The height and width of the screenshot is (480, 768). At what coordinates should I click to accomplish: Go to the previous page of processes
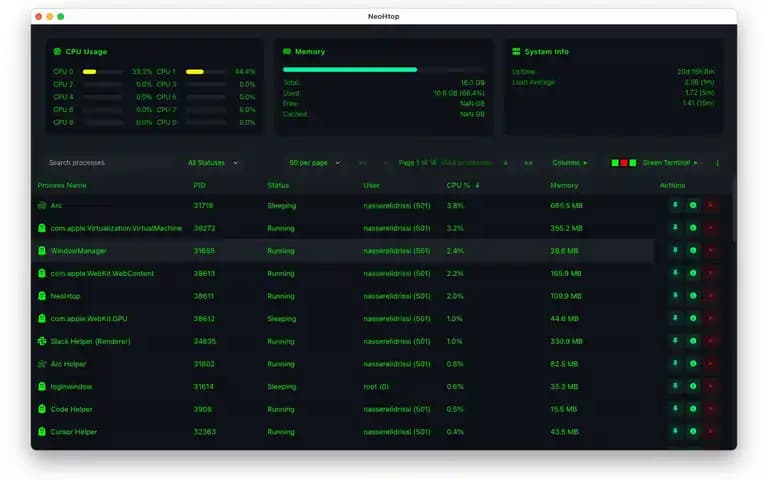click(x=385, y=163)
